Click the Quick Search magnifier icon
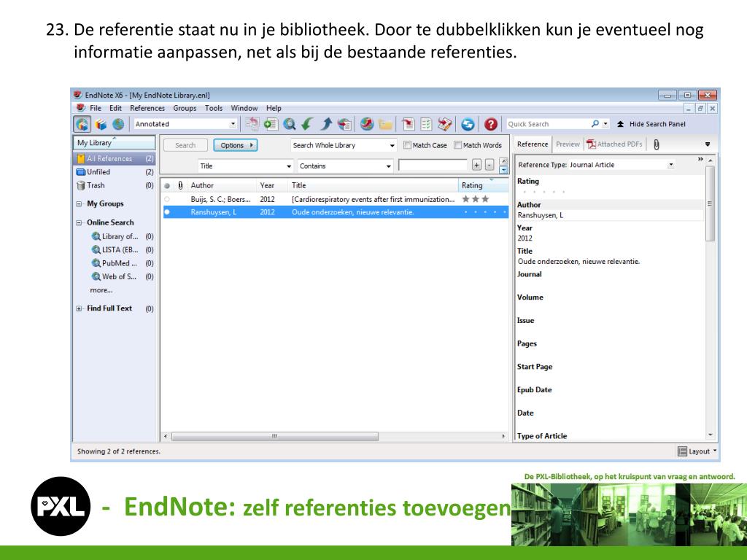 pos(595,124)
